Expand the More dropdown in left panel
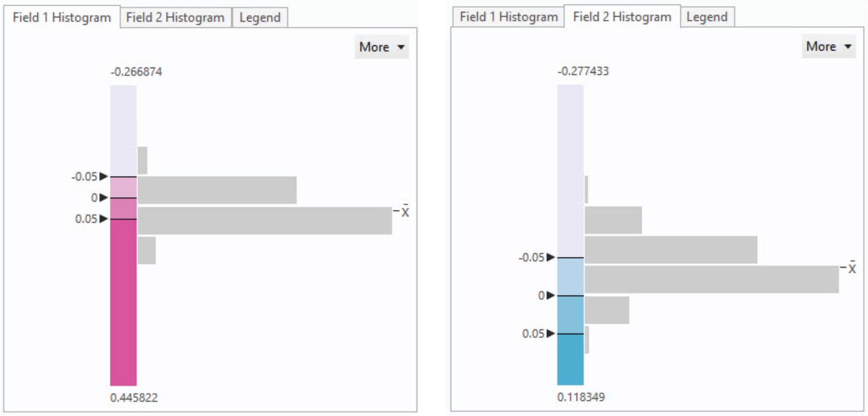 [x=381, y=47]
